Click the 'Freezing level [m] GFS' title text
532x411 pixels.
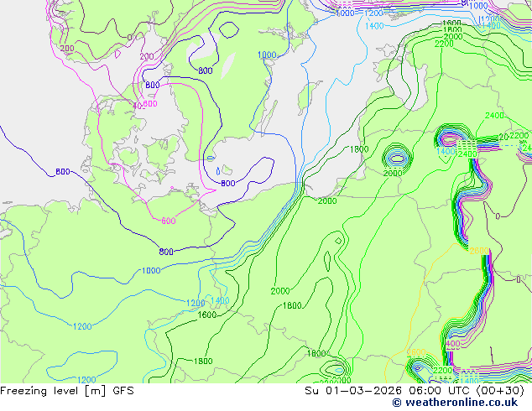(x=67, y=391)
